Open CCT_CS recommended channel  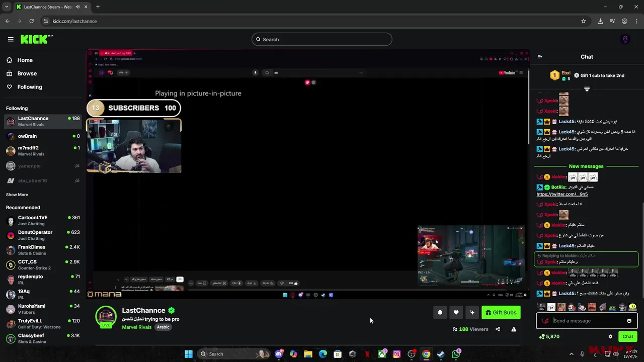43,265
